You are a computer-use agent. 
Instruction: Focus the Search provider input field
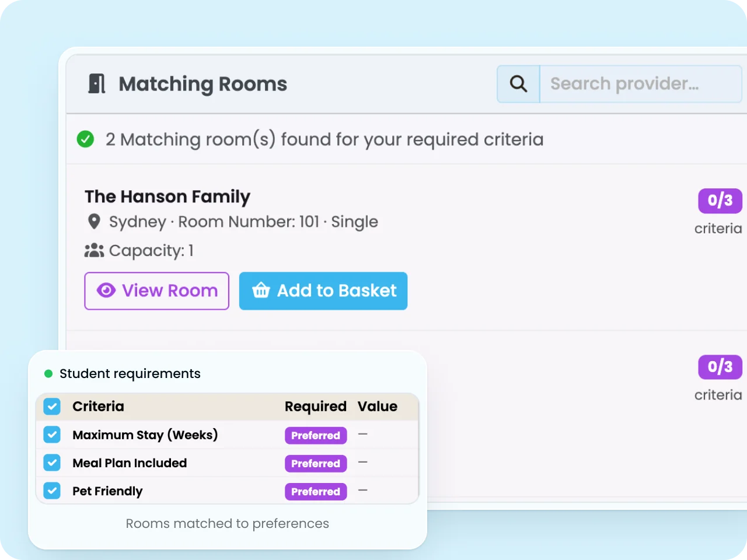[640, 84]
